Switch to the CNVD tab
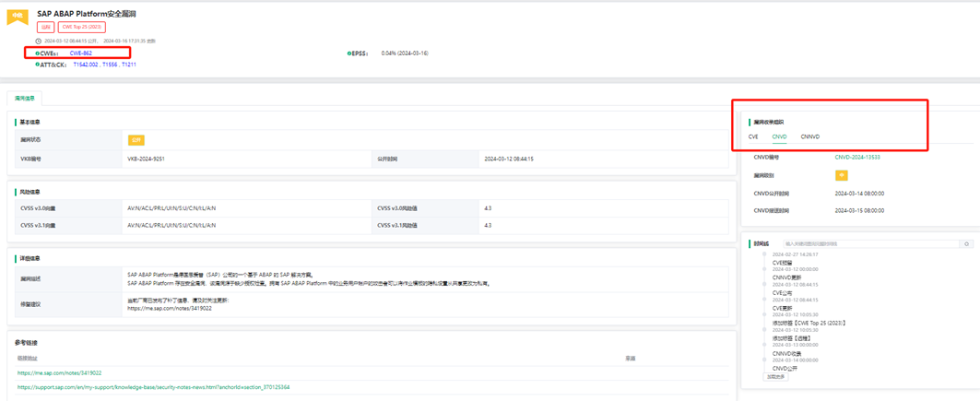The image size is (980, 401). point(779,136)
